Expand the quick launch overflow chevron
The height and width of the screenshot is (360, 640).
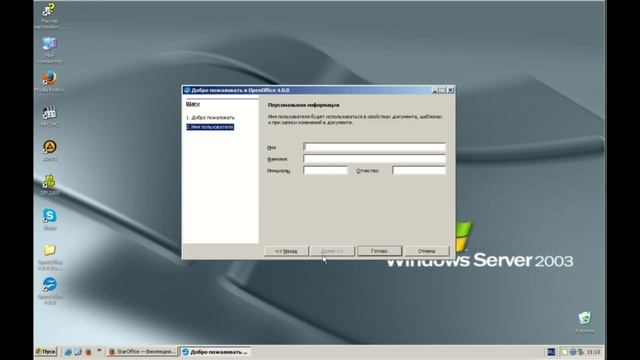pyautogui.click(x=99, y=351)
